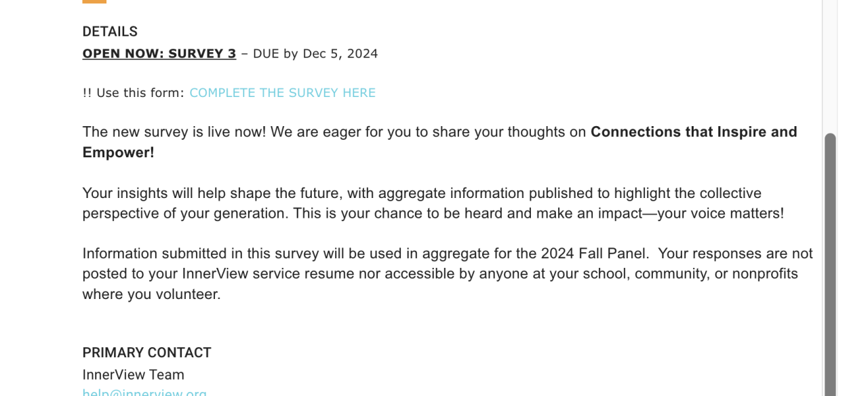
Task: Click the InnerView Team contact name
Action: (x=133, y=375)
